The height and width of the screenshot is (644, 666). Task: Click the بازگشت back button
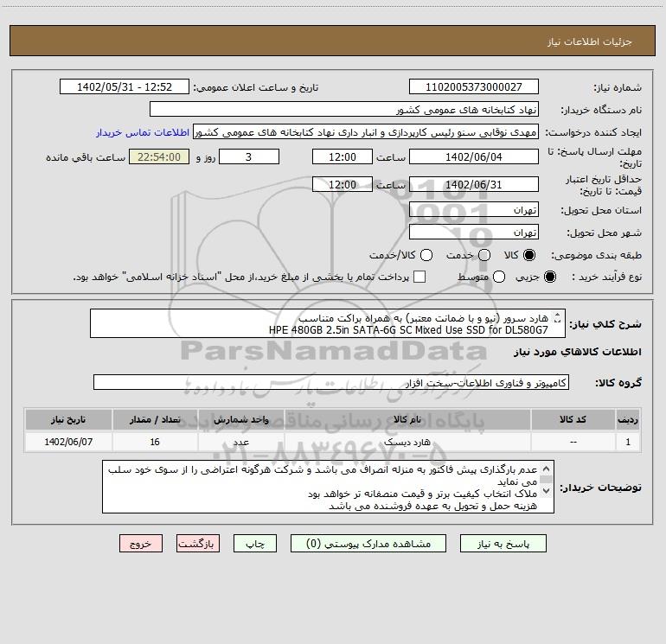198,544
